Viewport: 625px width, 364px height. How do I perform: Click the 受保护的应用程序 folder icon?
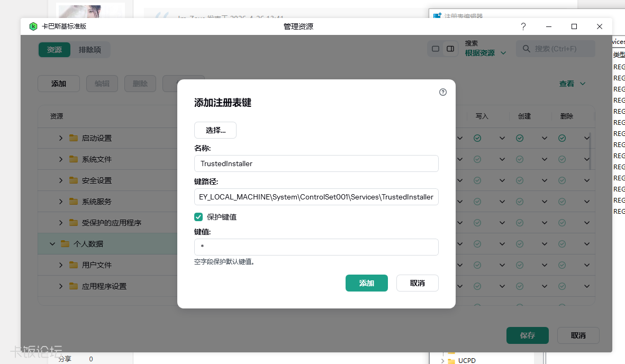click(x=74, y=222)
